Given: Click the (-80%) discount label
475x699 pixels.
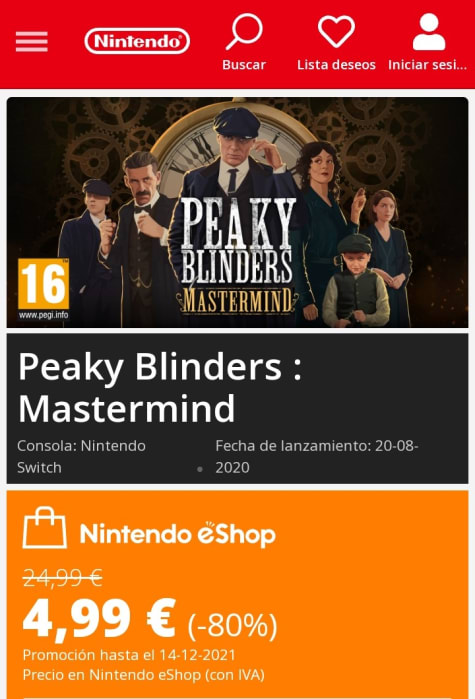Looking at the screenshot, I should pyautogui.click(x=232, y=625).
